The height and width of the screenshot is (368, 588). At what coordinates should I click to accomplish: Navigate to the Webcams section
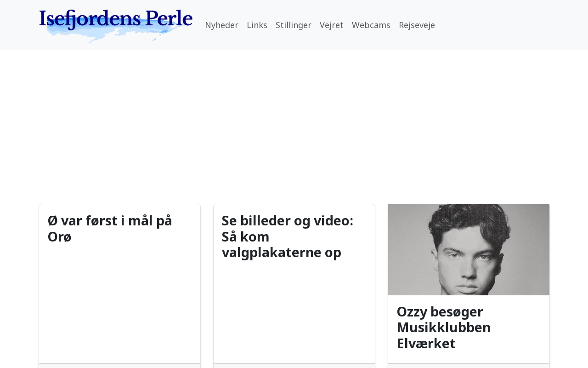tap(371, 25)
